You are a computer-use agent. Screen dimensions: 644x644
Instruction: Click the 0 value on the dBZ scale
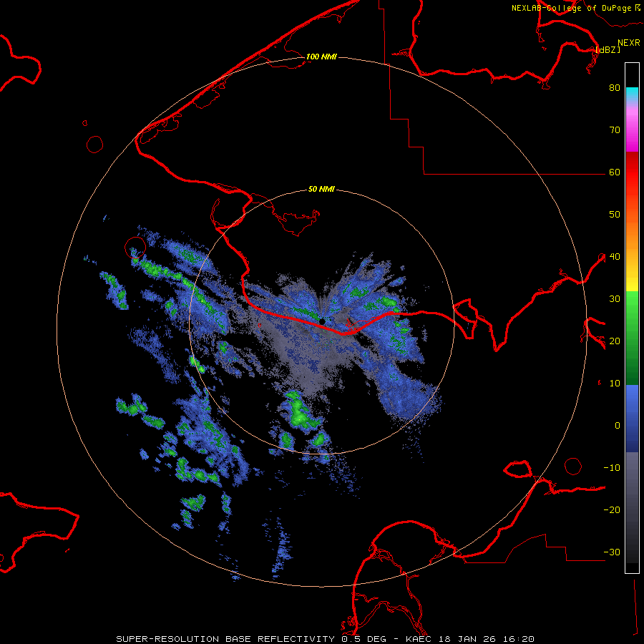[618, 426]
